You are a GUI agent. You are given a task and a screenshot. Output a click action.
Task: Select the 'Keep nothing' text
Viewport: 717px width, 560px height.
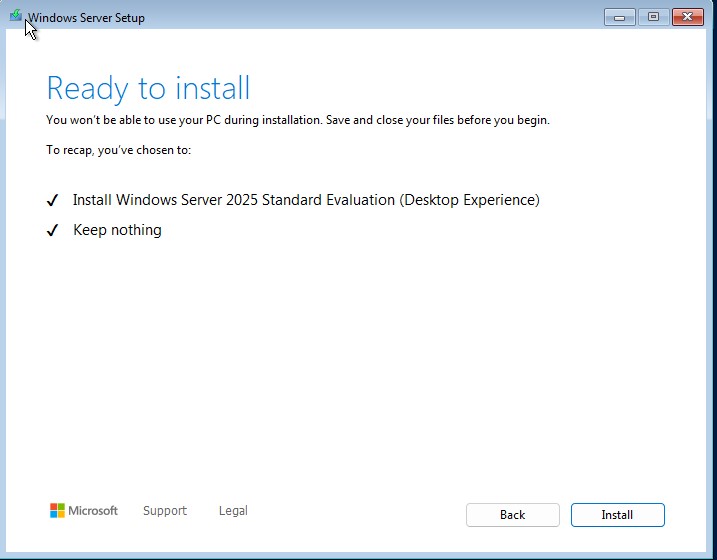pyautogui.click(x=117, y=230)
